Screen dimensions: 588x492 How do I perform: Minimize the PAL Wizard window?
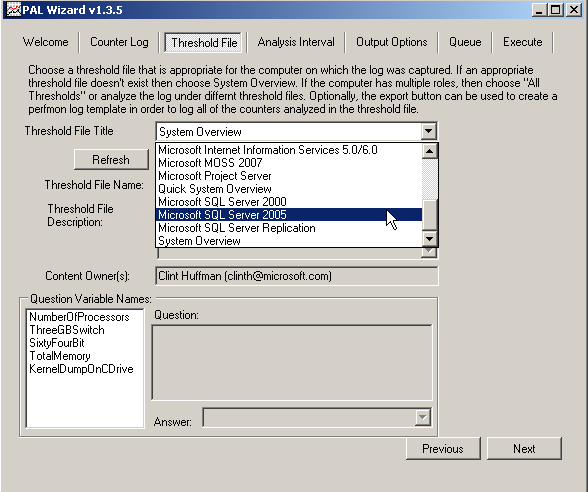tap(539, 9)
